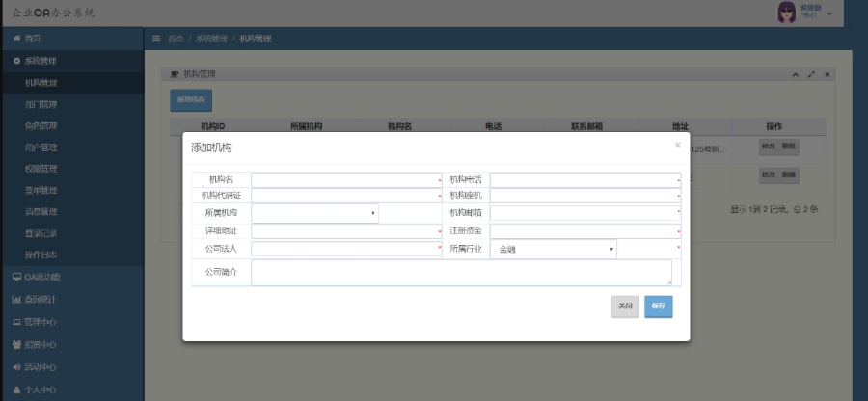Image resolution: width=868 pixels, height=401 pixels.
Task: Expand the 查询统计 sidebar menu
Action: point(72,299)
